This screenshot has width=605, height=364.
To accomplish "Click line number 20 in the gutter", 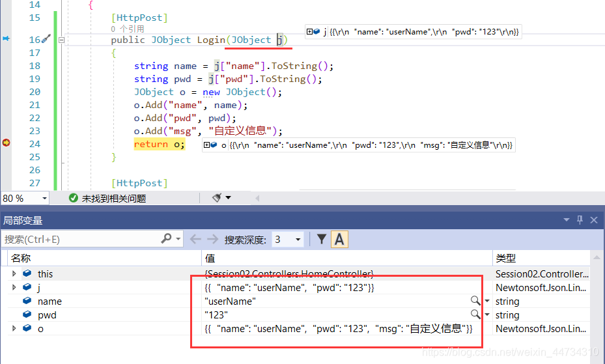I will coord(35,92).
